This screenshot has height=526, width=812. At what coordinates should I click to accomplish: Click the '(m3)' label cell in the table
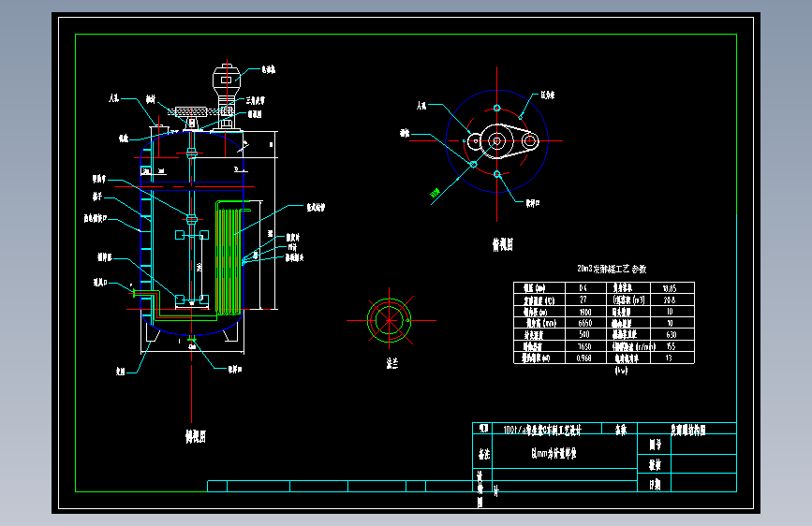pos(628,300)
